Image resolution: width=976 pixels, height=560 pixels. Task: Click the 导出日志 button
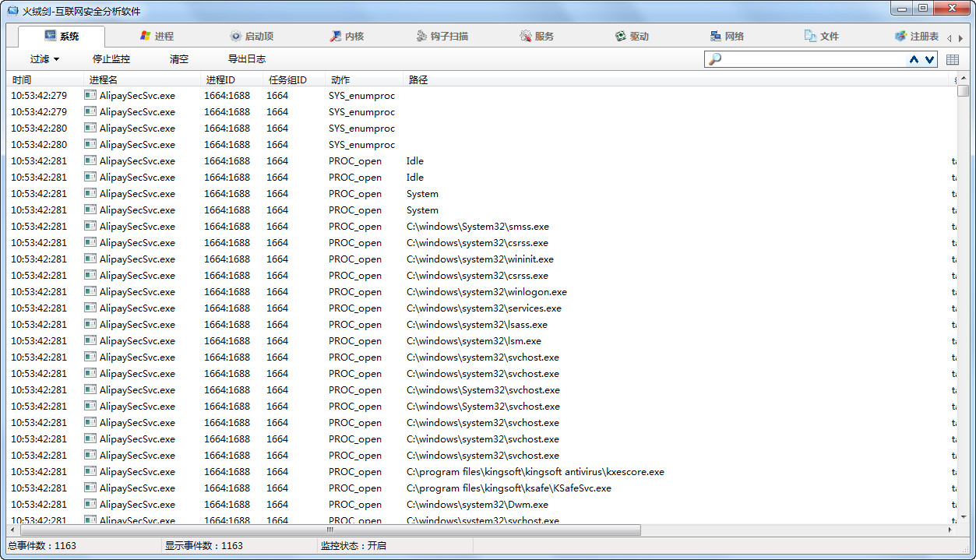tap(247, 59)
